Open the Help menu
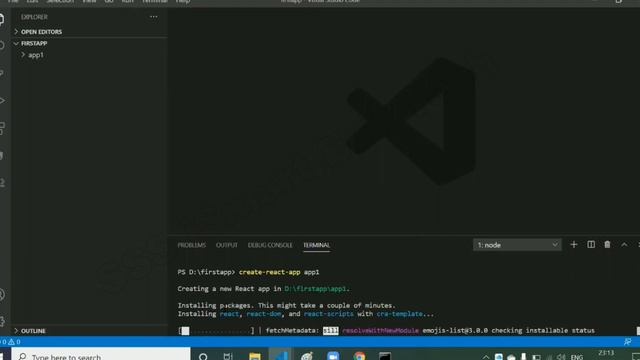This screenshot has height=360, width=640. 182,1
